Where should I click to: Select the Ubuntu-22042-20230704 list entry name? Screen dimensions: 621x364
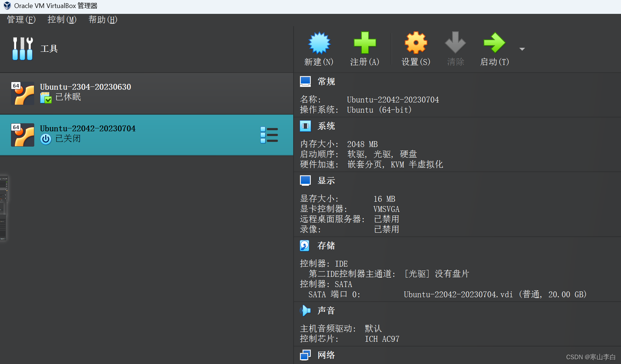88,128
